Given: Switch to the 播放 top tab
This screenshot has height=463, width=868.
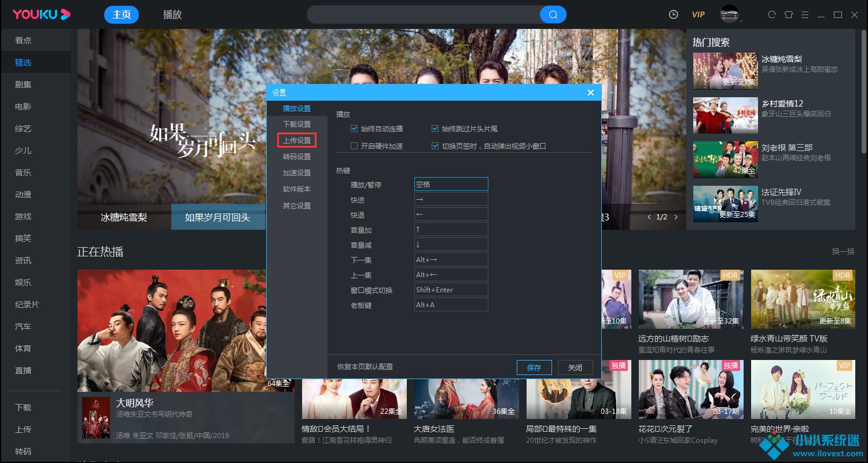Looking at the screenshot, I should pyautogui.click(x=172, y=14).
